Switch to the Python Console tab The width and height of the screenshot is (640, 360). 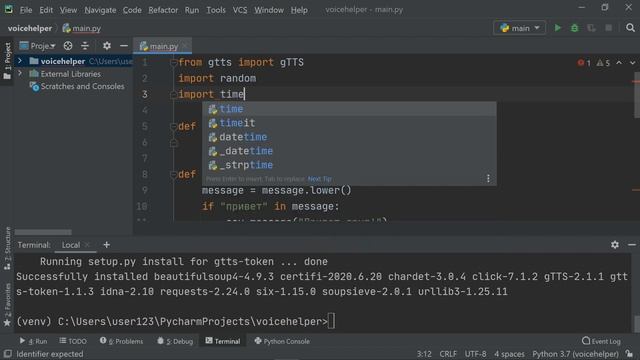coord(282,341)
